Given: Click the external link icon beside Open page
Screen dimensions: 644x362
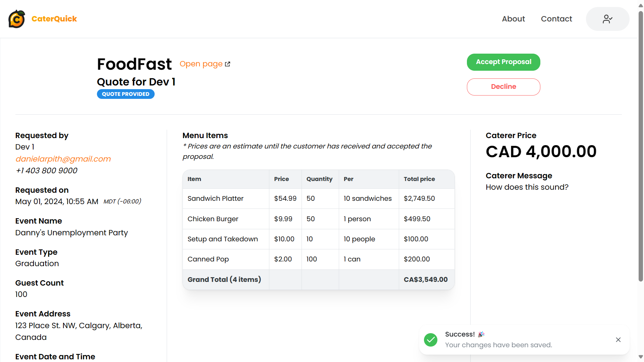Looking at the screenshot, I should (228, 64).
